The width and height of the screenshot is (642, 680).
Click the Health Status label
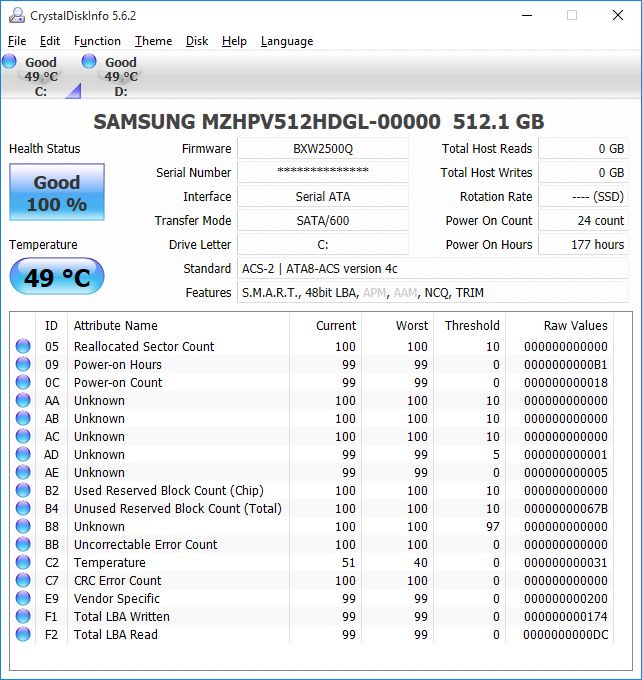click(45, 149)
